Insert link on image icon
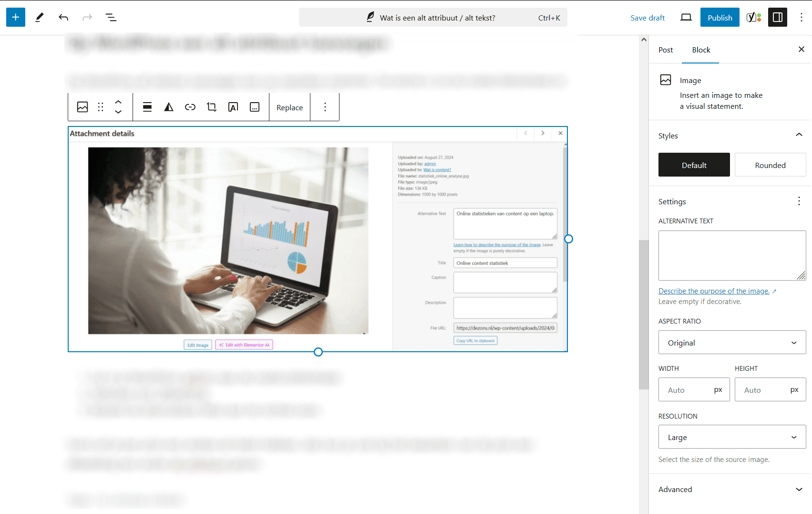This screenshot has width=812, height=514. [190, 107]
